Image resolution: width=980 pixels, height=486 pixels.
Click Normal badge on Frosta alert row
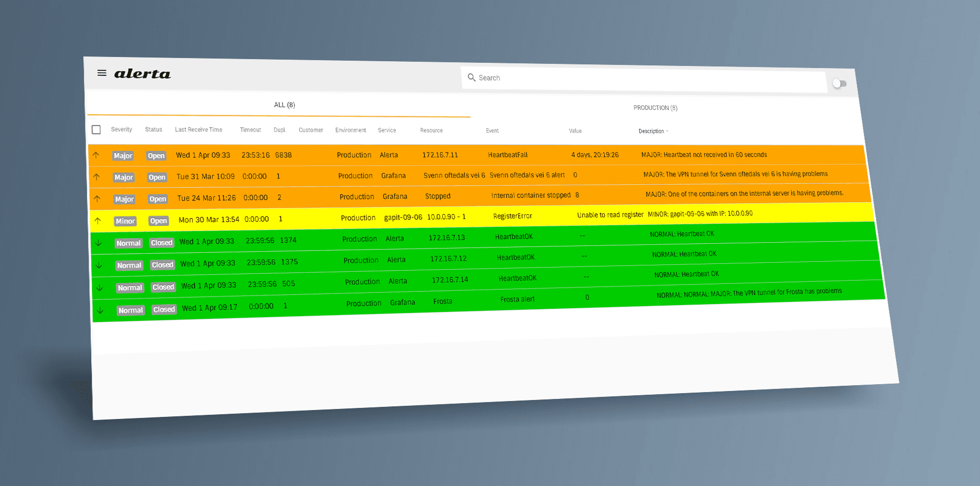point(131,310)
